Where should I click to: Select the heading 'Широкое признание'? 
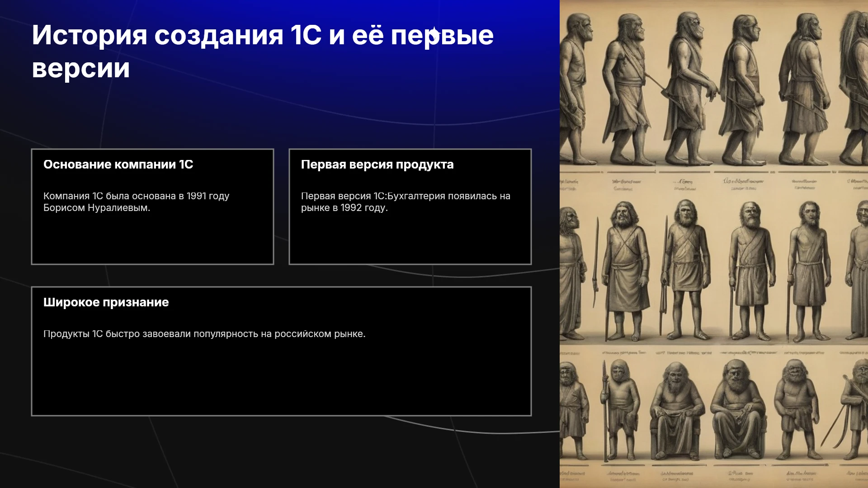click(x=106, y=302)
